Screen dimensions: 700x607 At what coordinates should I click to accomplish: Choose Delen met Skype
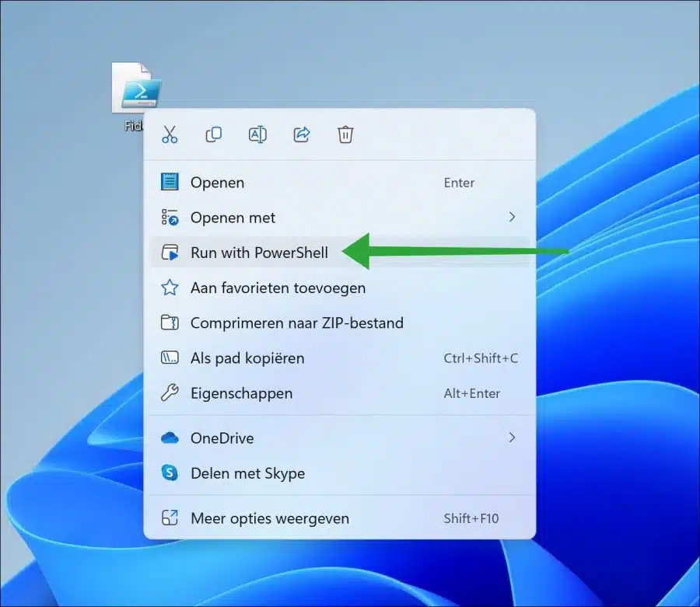coord(340,473)
